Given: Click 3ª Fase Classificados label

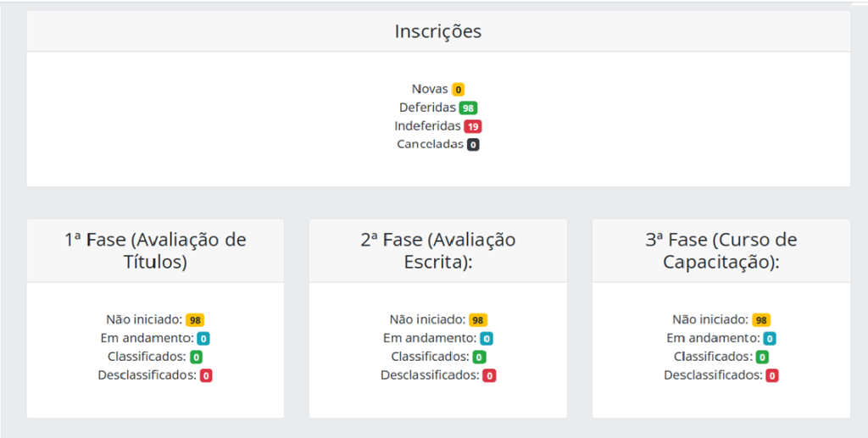Looking at the screenshot, I should (714, 357).
